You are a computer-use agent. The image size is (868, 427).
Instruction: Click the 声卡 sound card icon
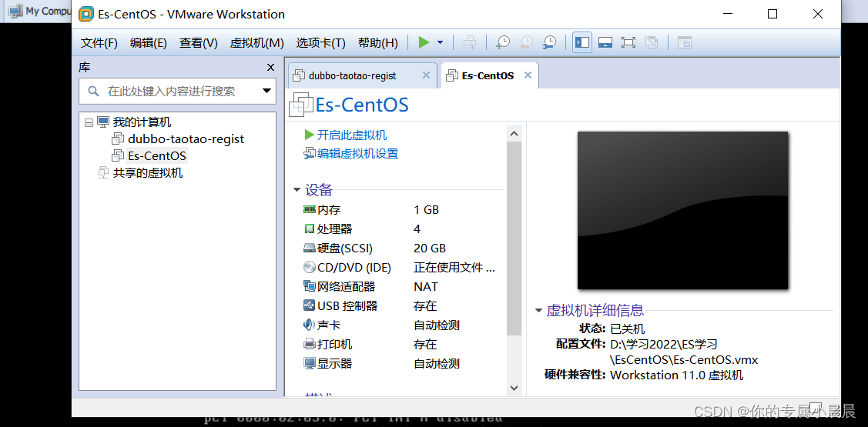point(310,325)
